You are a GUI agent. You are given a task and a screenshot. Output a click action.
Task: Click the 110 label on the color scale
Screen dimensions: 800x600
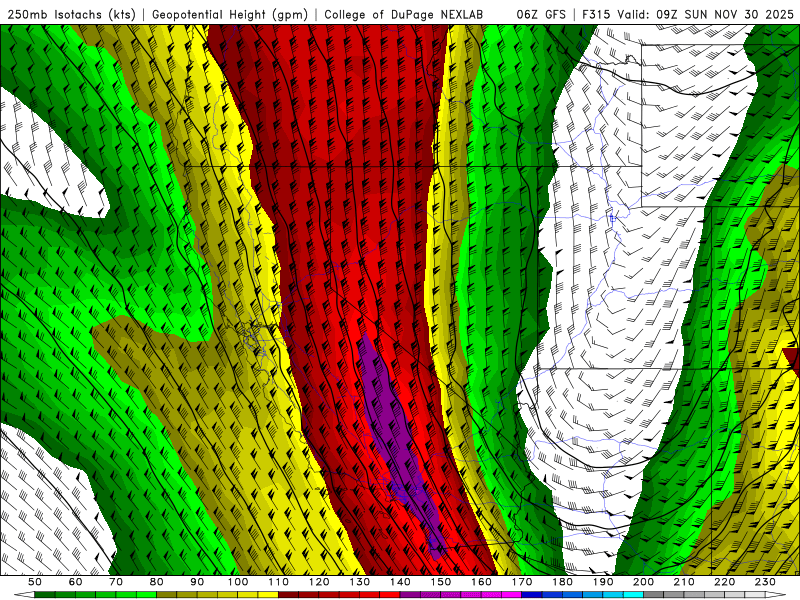click(279, 582)
